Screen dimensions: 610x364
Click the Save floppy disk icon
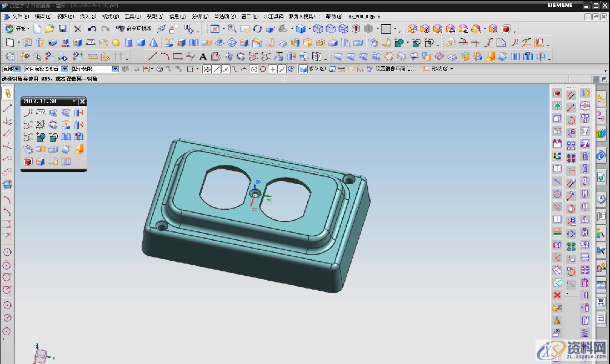63,29
